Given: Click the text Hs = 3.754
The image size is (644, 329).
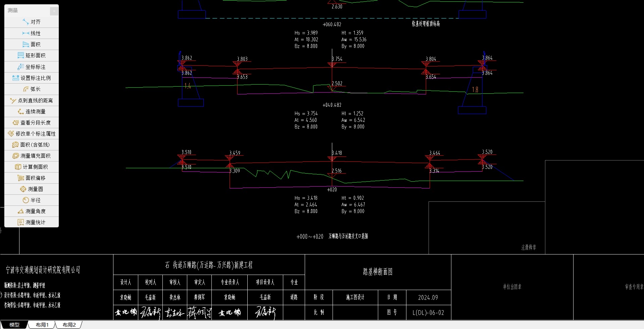Looking at the screenshot, I should [306, 113].
